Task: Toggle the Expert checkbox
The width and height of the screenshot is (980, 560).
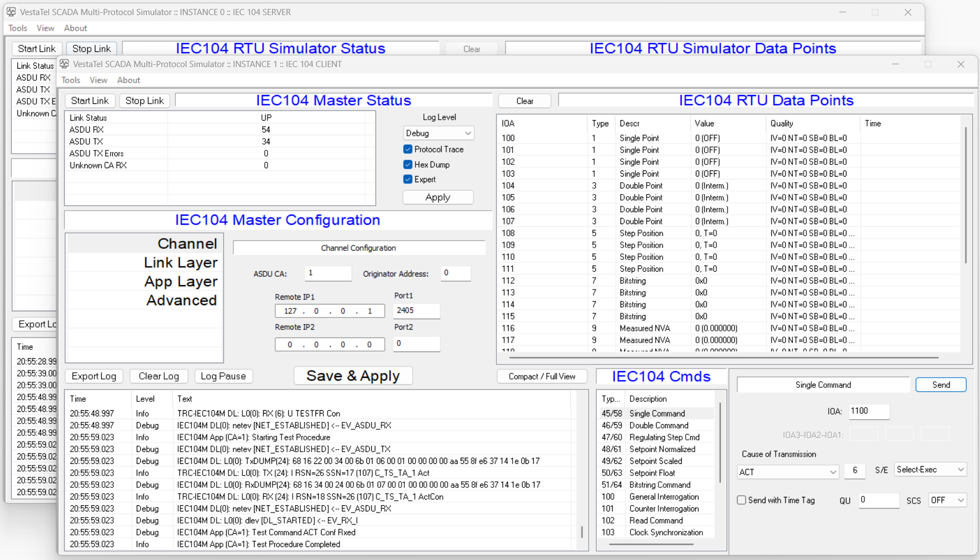Action: 408,179
